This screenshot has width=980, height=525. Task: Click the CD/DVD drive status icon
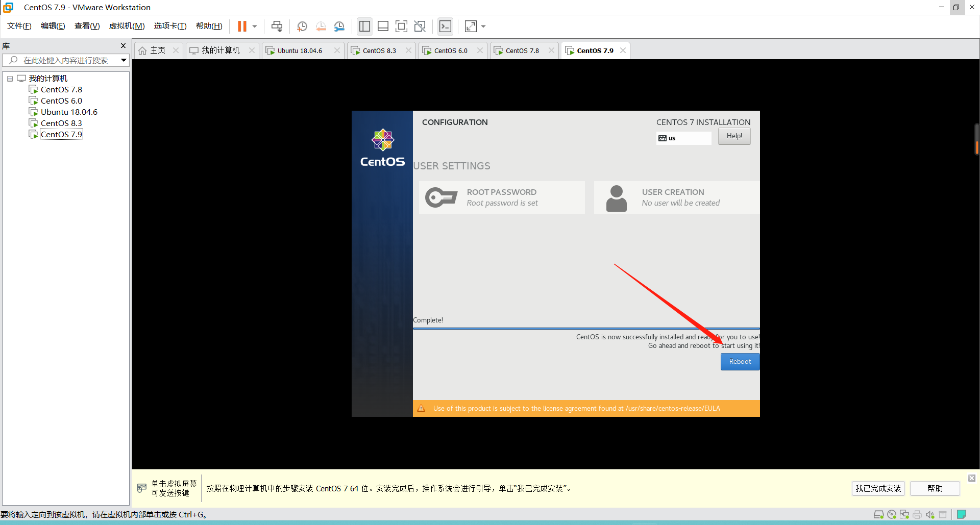tap(892, 514)
